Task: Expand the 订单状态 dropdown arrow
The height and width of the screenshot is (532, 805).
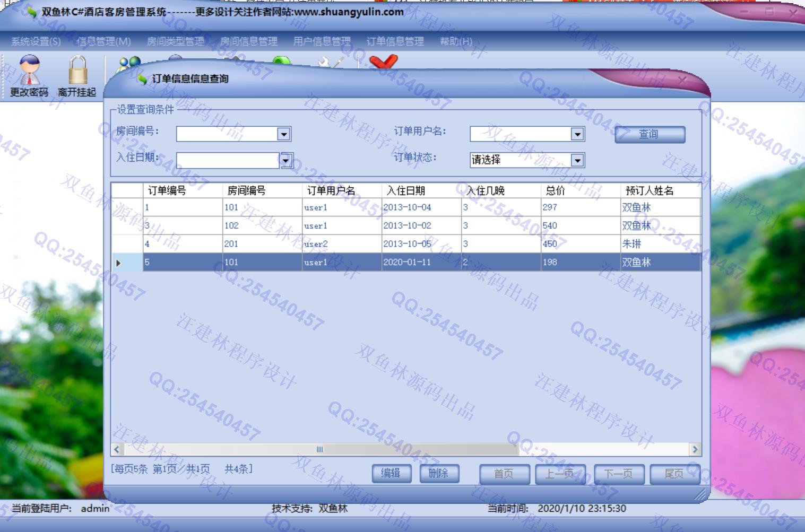Action: point(577,160)
